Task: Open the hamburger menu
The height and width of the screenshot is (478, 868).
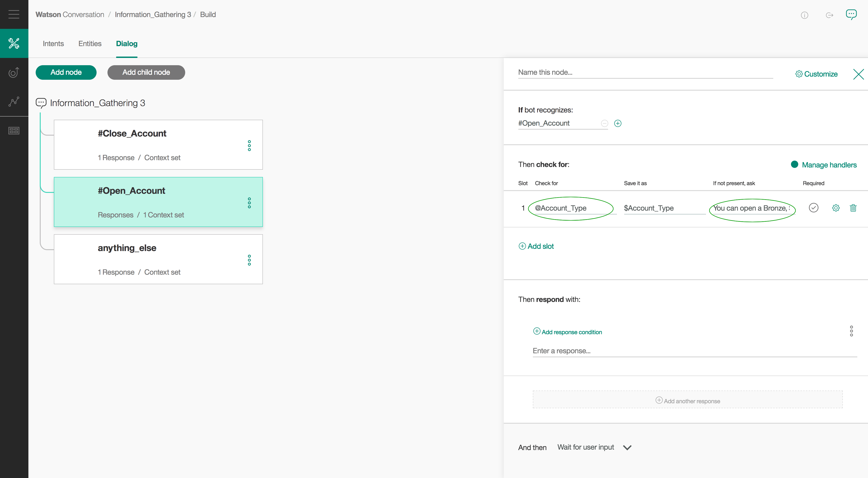Action: [14, 14]
